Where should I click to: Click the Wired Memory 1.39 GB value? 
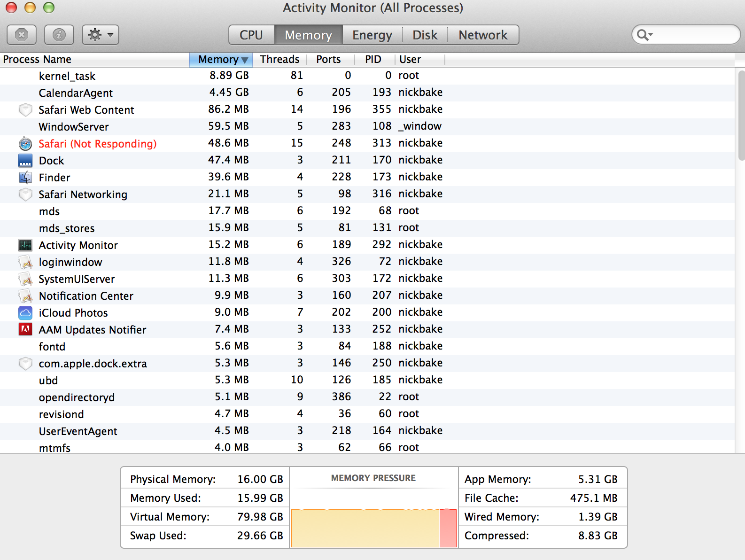(598, 517)
